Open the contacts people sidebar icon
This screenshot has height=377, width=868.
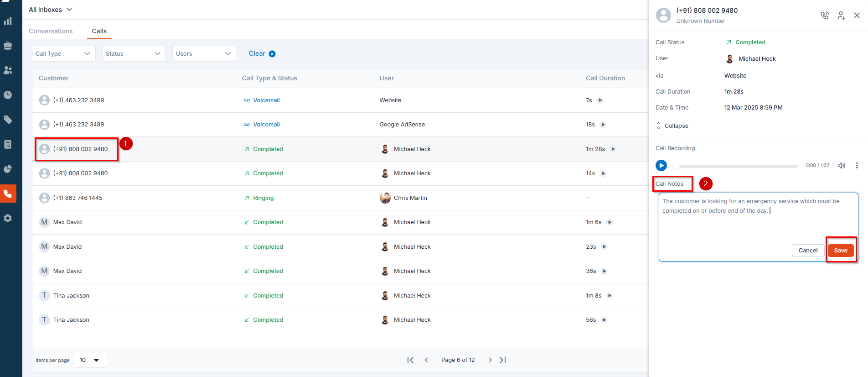pyautogui.click(x=8, y=70)
